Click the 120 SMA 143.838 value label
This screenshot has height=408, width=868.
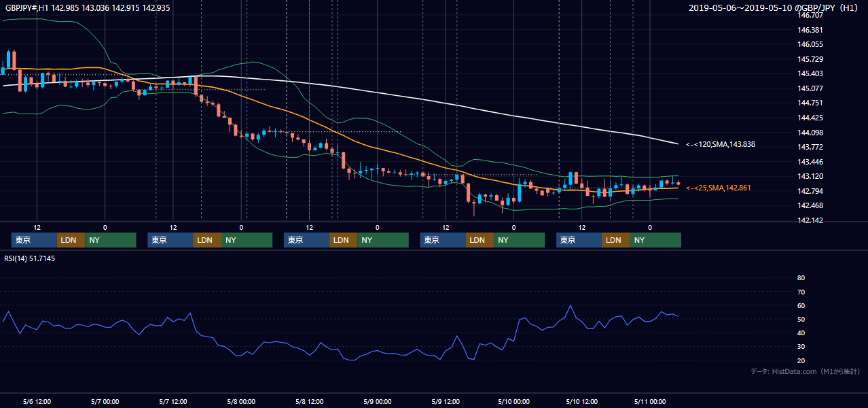[721, 144]
